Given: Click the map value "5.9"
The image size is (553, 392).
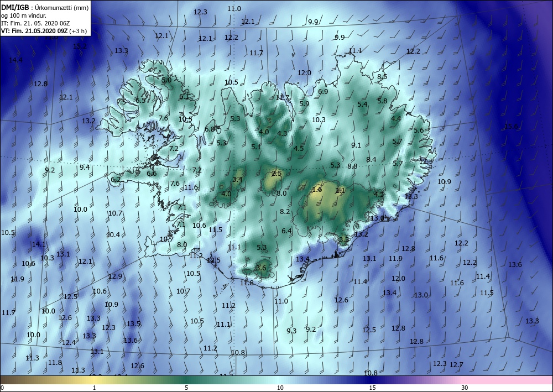Looking at the screenshot, I should (304, 103).
